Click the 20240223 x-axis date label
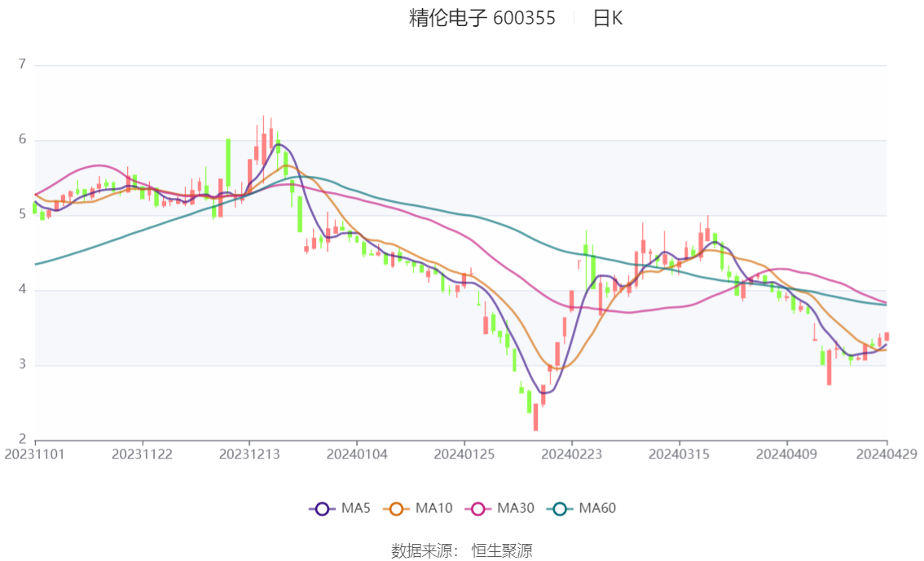 point(572,454)
